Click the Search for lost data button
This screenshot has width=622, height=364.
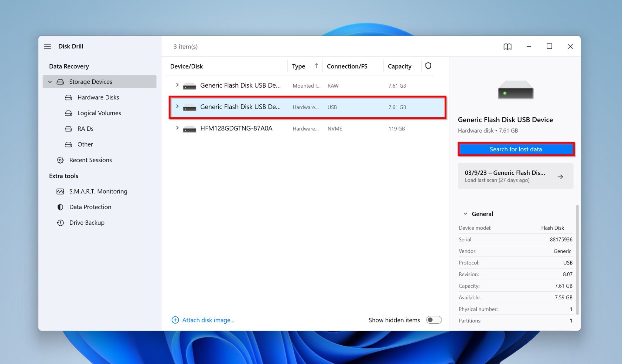[515, 149]
